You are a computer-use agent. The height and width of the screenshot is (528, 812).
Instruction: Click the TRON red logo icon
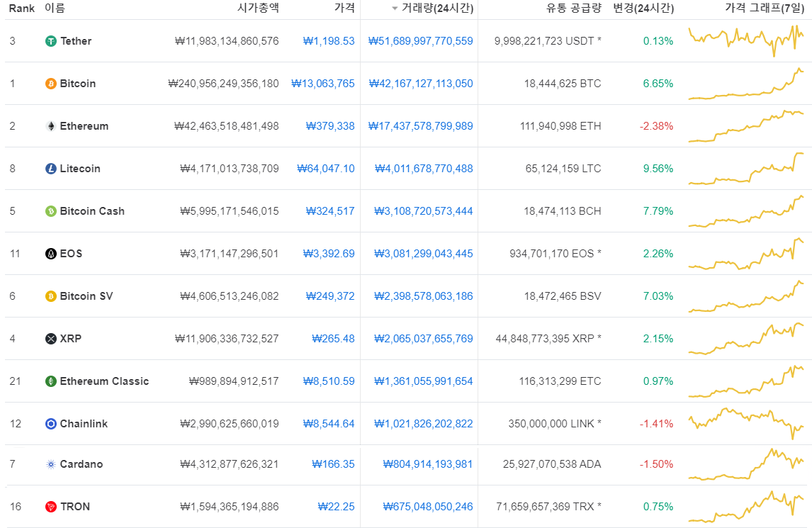(x=51, y=506)
